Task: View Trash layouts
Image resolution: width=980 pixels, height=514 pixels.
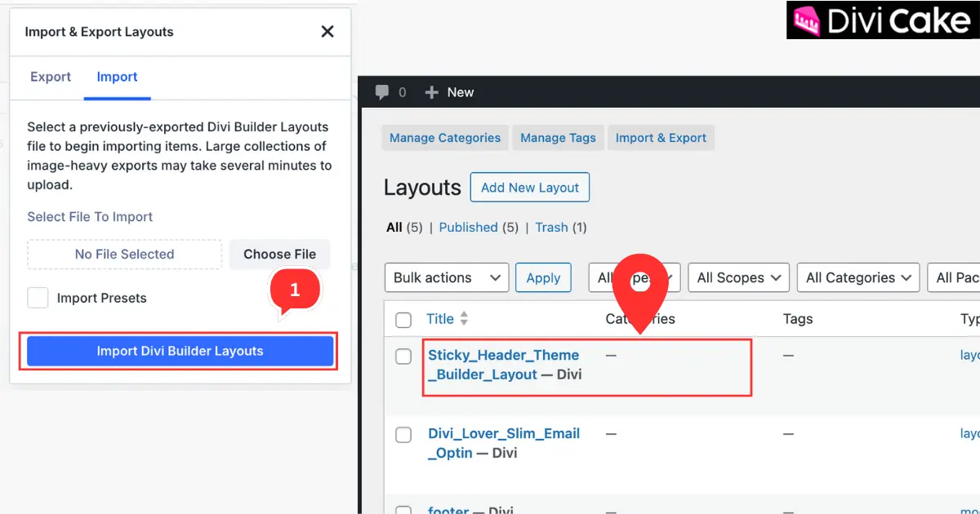Action: click(551, 227)
